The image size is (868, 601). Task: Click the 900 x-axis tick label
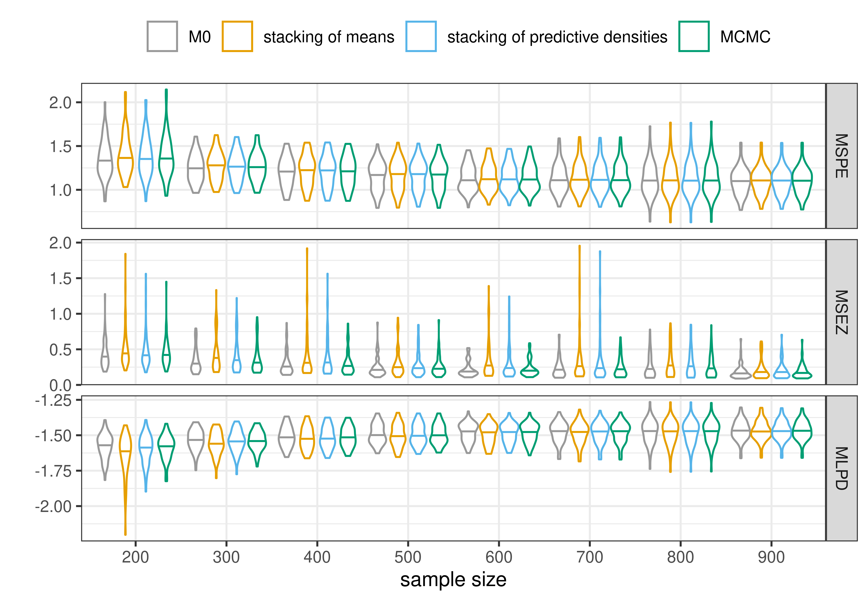pos(771,557)
